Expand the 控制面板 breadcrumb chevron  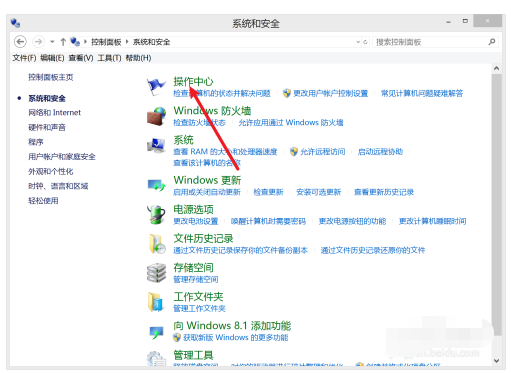point(127,42)
